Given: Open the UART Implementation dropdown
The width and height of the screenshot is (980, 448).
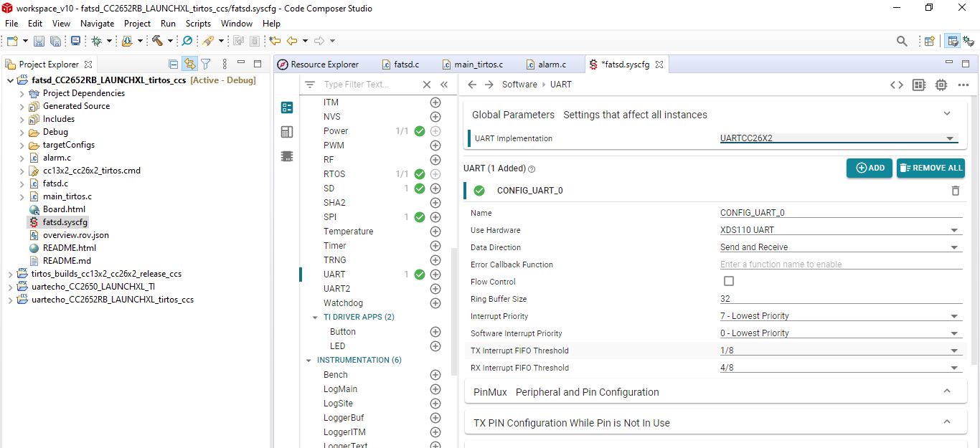Looking at the screenshot, I should [x=841, y=138].
